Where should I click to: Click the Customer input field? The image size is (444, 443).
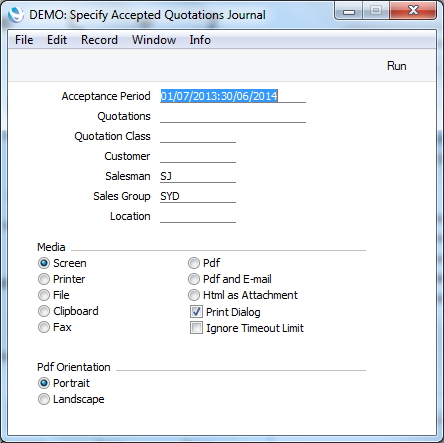point(198,156)
